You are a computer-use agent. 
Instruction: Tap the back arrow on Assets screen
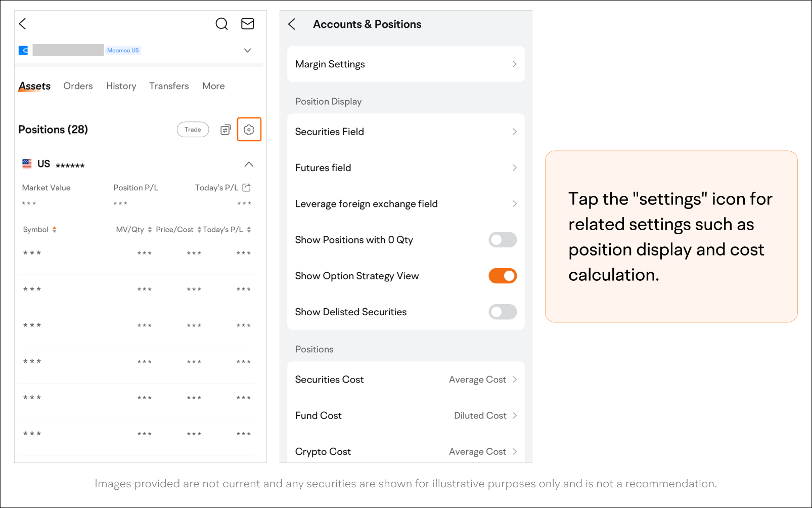click(x=22, y=24)
